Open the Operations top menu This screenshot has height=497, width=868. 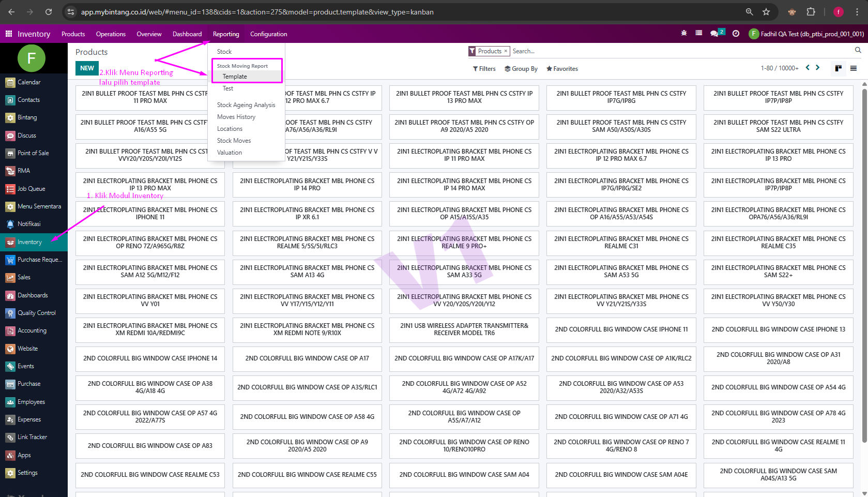click(111, 34)
